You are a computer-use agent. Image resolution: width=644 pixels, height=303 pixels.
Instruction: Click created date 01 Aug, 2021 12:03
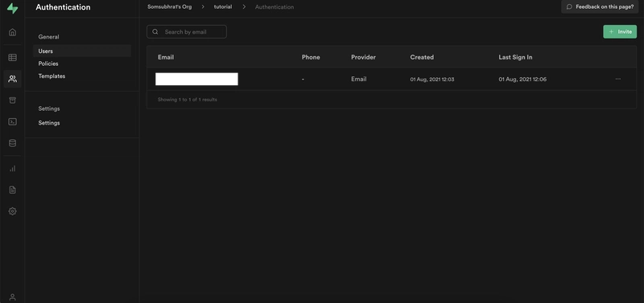click(x=432, y=79)
